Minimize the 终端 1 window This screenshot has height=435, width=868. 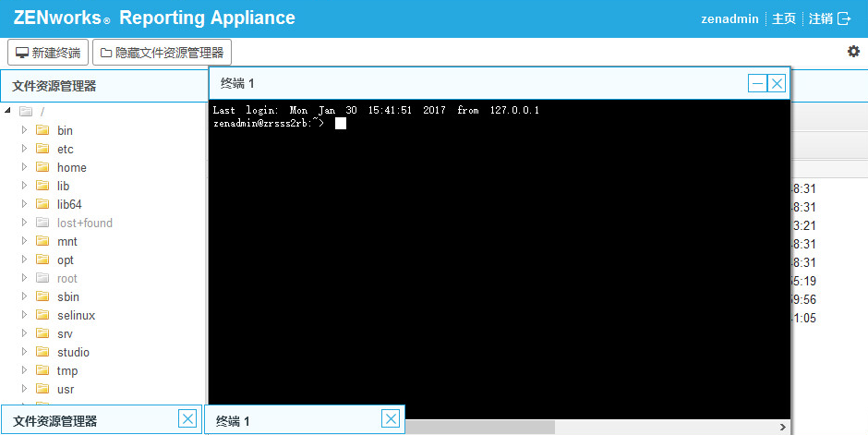pyautogui.click(x=757, y=83)
